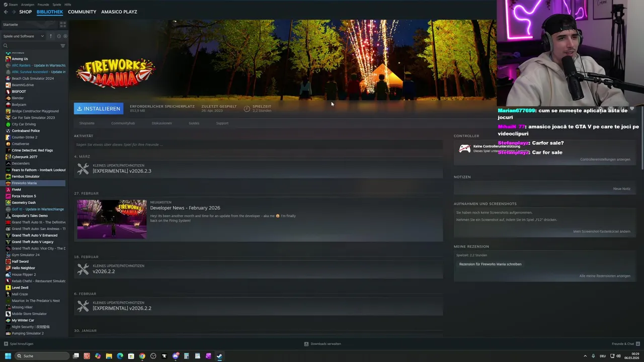
Task: Click Alle meine Rezensionen anzeigen link
Action: tap(605, 276)
